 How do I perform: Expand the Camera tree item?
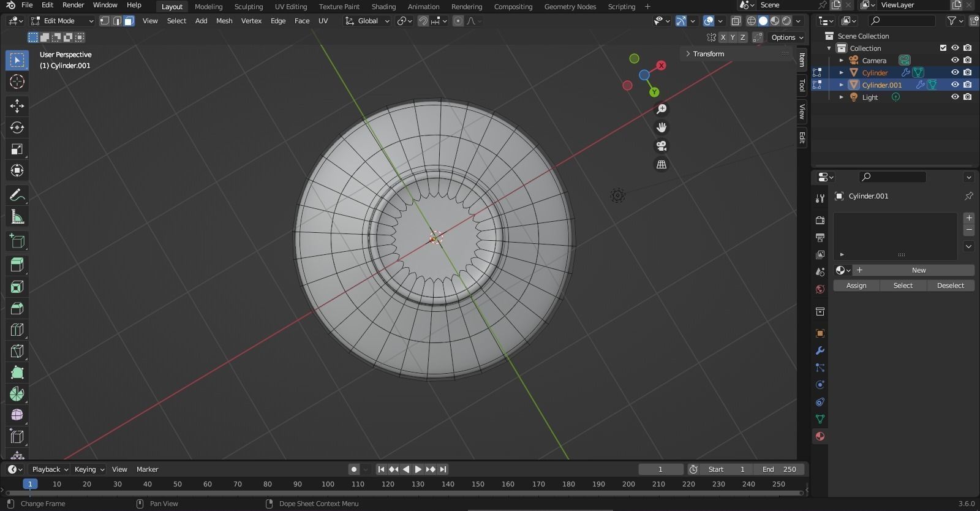point(842,61)
